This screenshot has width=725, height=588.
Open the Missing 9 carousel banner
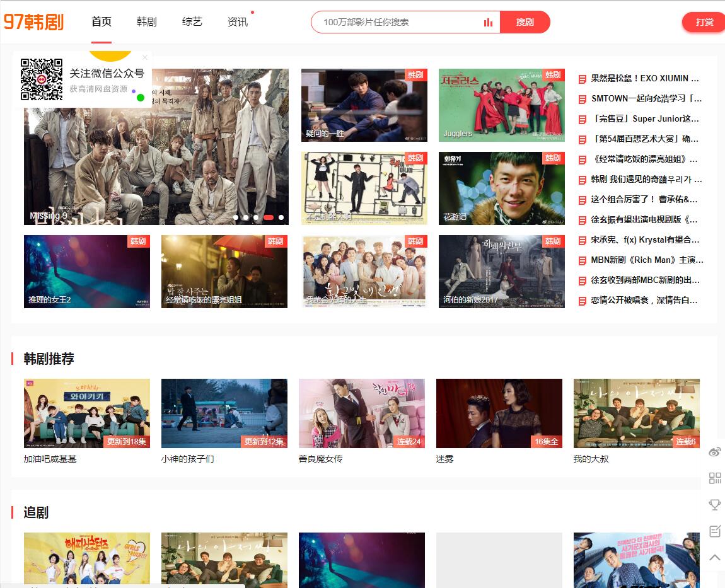[x=156, y=147]
